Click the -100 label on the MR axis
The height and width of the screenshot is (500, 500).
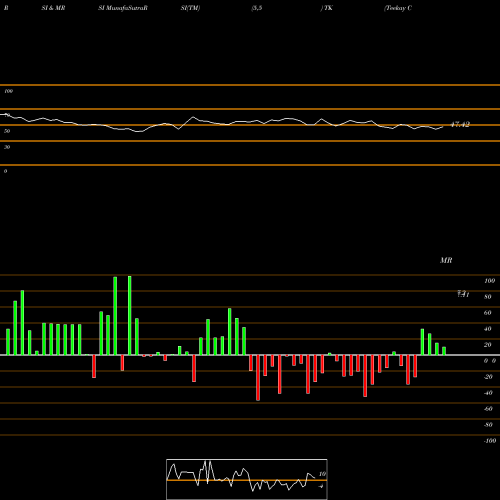point(490,441)
